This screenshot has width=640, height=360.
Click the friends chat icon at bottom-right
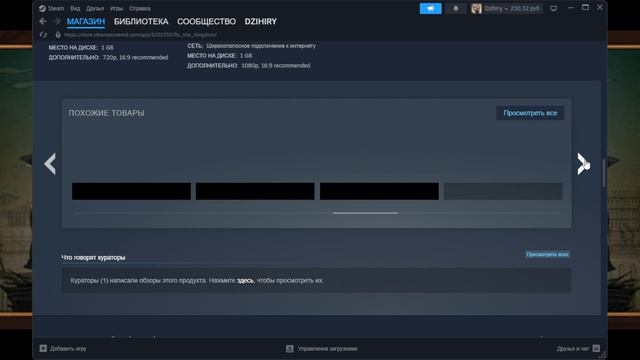point(596,348)
